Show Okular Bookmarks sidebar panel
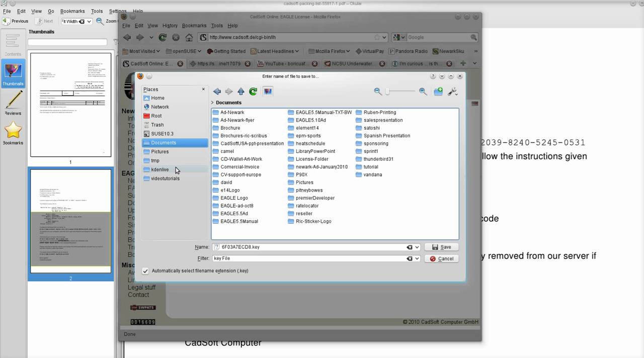Viewport: 644px width, 358px height. point(13,133)
